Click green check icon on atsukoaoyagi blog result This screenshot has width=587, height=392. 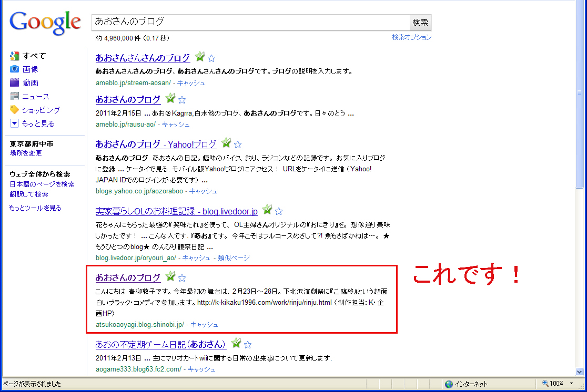(x=170, y=276)
